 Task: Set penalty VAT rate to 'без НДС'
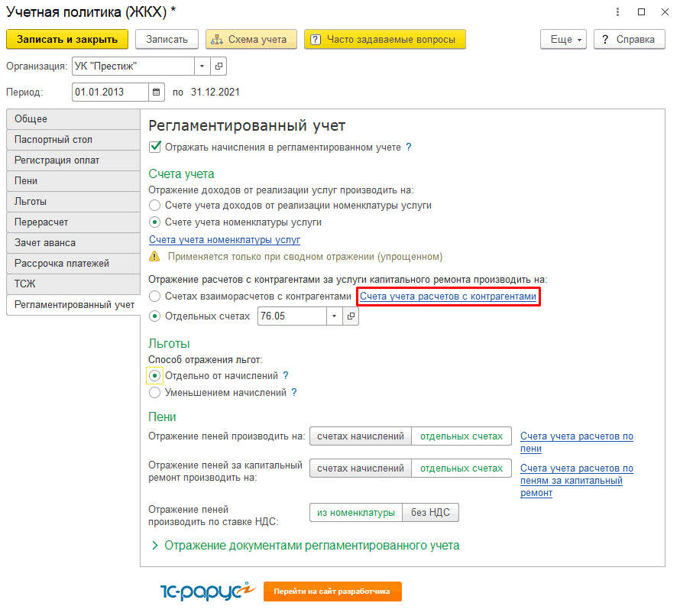(x=430, y=513)
